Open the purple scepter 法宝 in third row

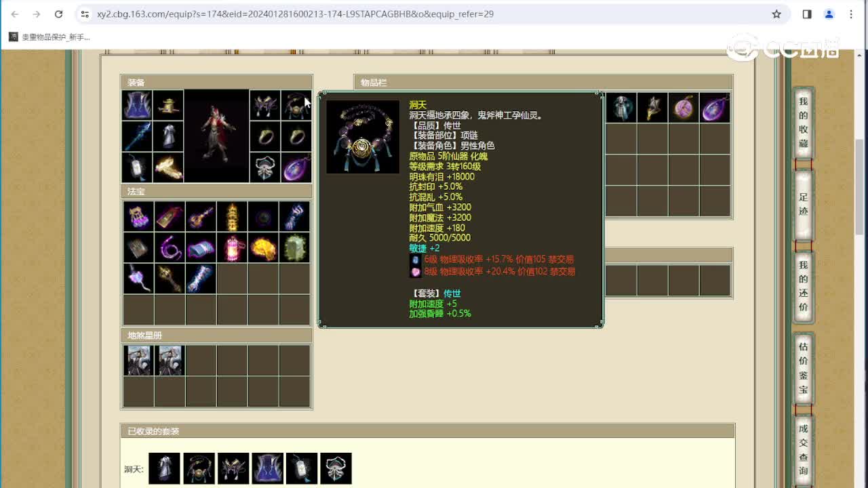138,279
